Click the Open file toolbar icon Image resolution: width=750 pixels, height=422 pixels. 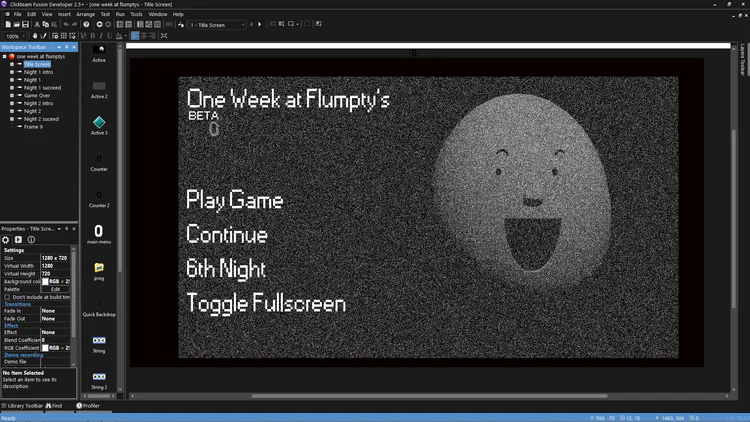coord(16,24)
